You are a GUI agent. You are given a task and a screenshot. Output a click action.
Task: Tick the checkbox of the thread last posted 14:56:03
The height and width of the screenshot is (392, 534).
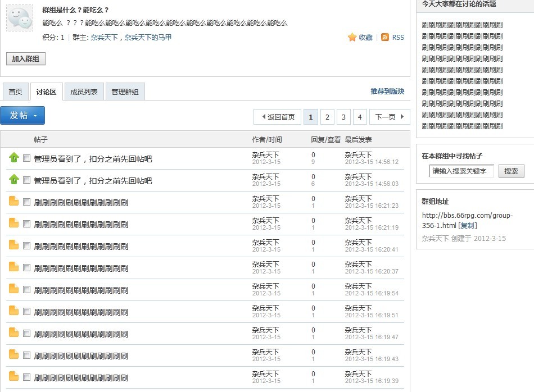(x=26, y=180)
